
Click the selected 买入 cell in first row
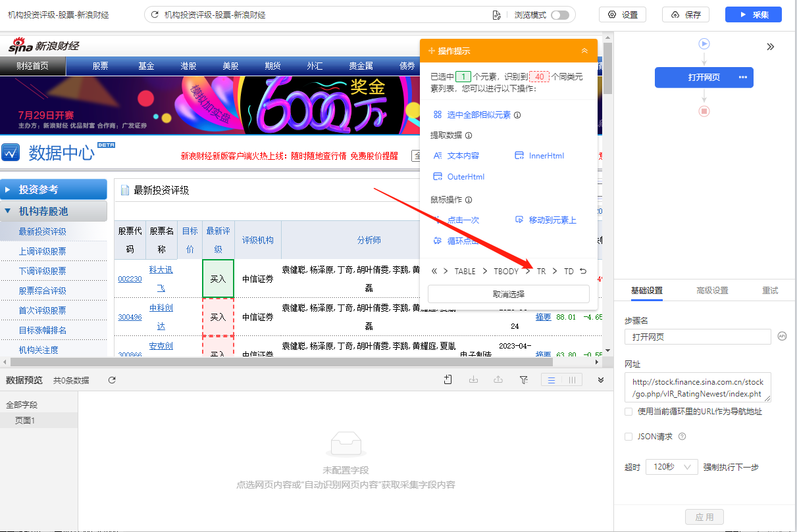click(x=218, y=279)
